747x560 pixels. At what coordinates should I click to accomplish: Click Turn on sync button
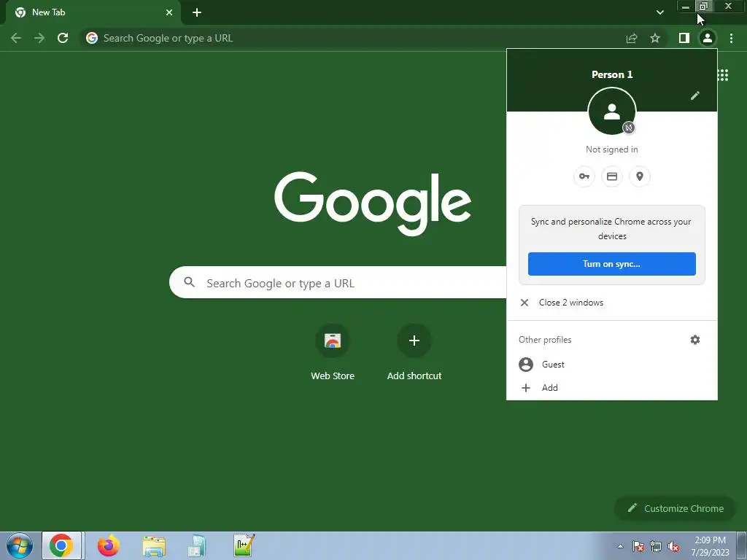pyautogui.click(x=612, y=264)
